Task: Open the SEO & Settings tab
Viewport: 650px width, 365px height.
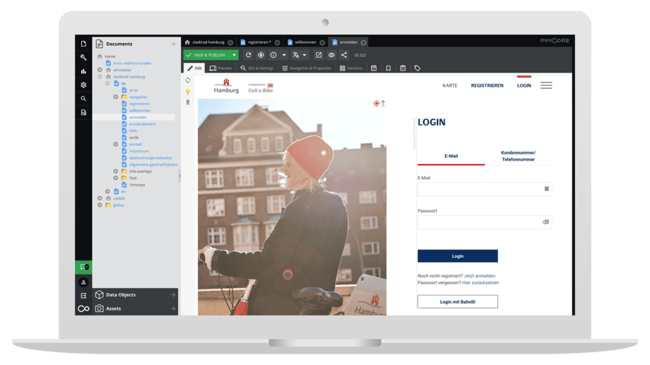Action: click(x=257, y=68)
